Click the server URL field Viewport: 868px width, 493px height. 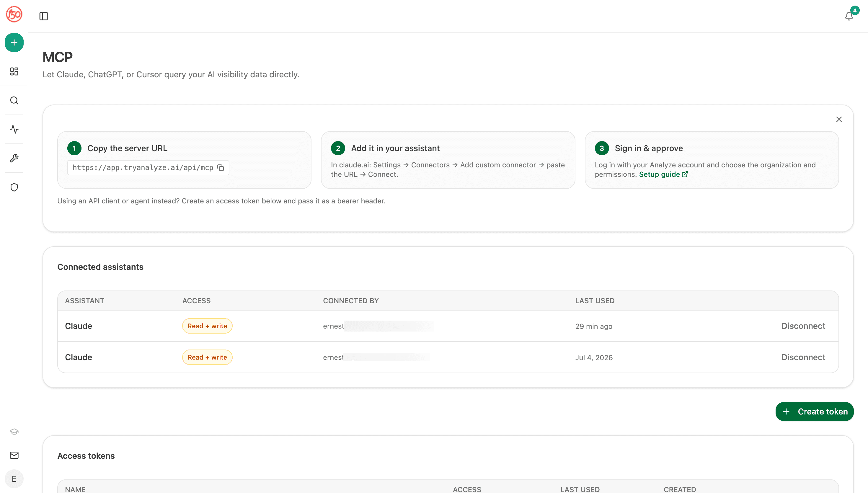[148, 168]
